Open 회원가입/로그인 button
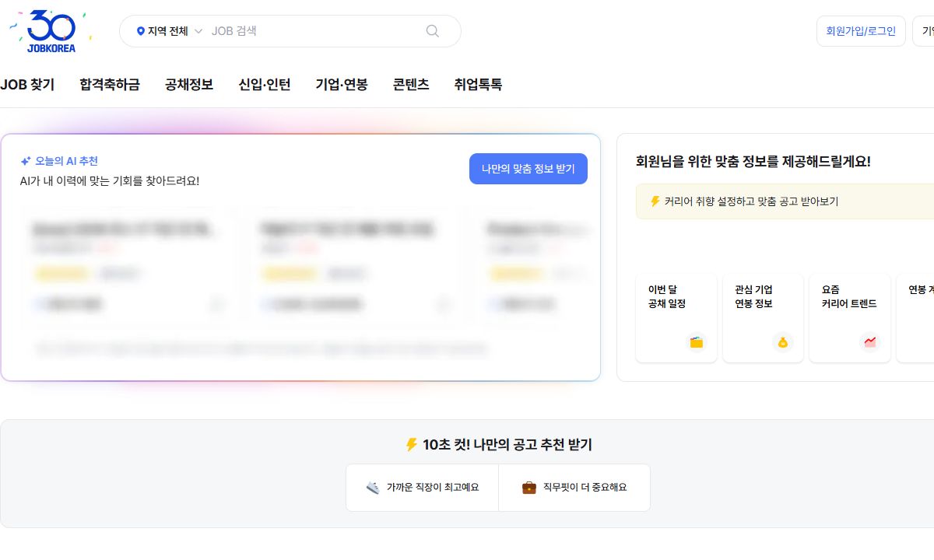The width and height of the screenshot is (934, 560). (861, 31)
